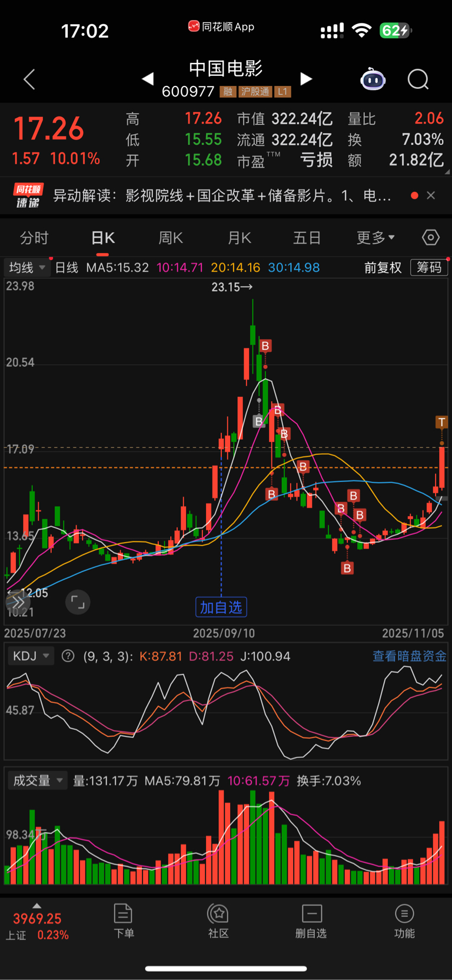Screen dimensions: 452x980
Task: Enter fullscreen chart with corner-bracket icon
Action: (78, 602)
